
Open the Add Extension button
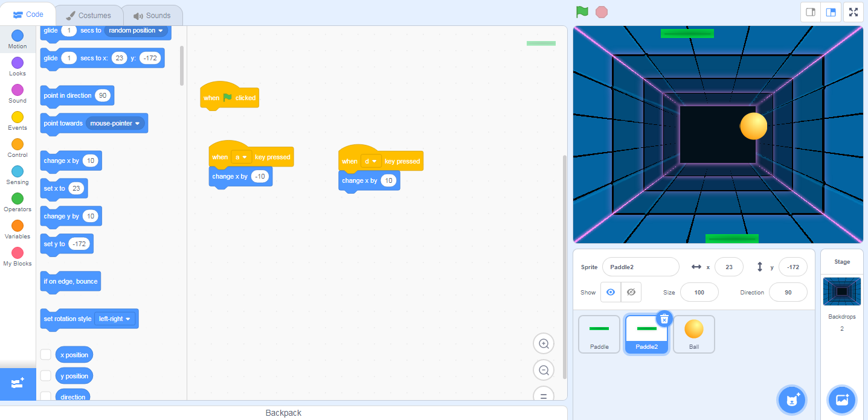(18, 384)
